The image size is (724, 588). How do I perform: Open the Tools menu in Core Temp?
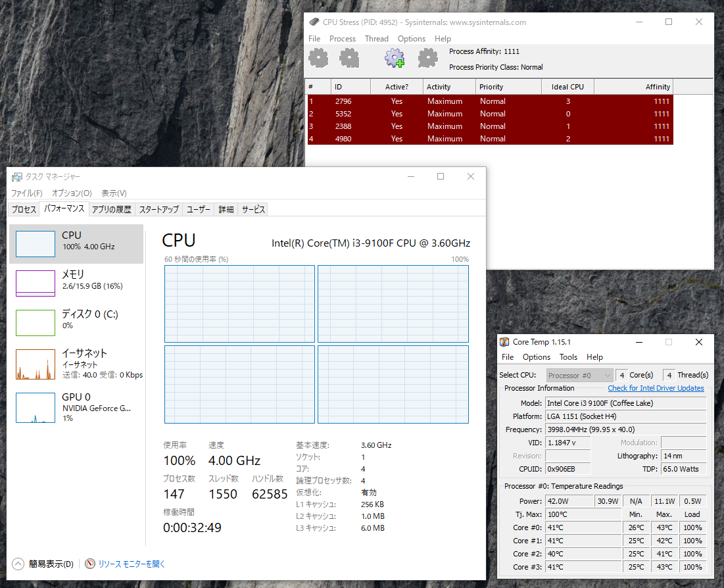coord(568,357)
